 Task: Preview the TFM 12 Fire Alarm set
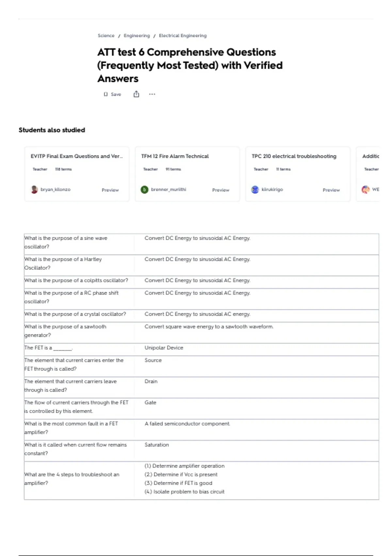point(220,190)
